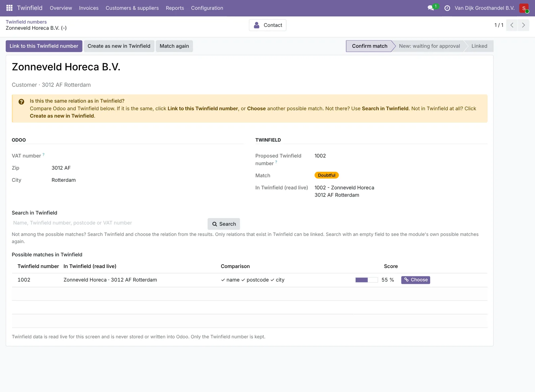Image resolution: width=535 pixels, height=392 pixels.
Task: Click the Match again button
Action: pos(174,46)
